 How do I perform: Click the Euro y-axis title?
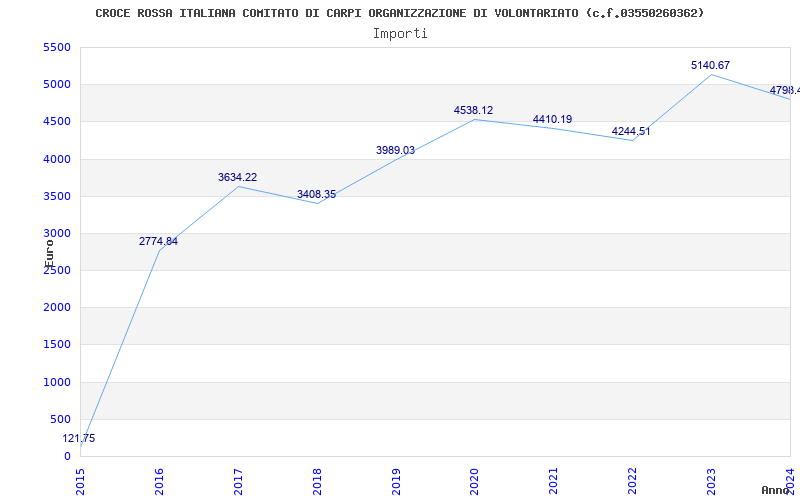[x=49, y=254]
